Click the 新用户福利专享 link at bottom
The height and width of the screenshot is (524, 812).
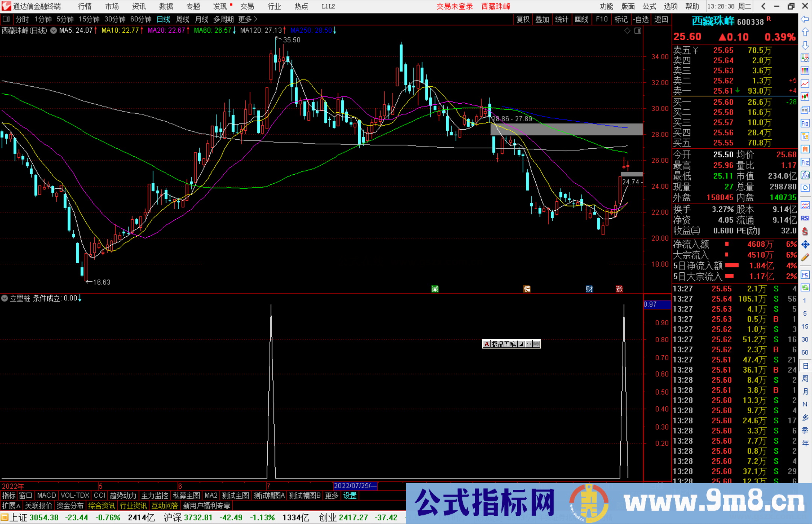coord(207,505)
